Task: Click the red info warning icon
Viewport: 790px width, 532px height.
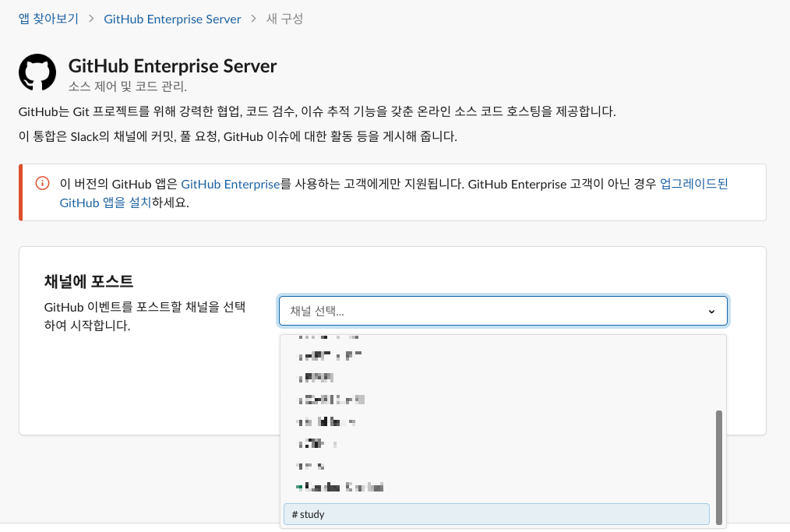Action: click(x=42, y=183)
